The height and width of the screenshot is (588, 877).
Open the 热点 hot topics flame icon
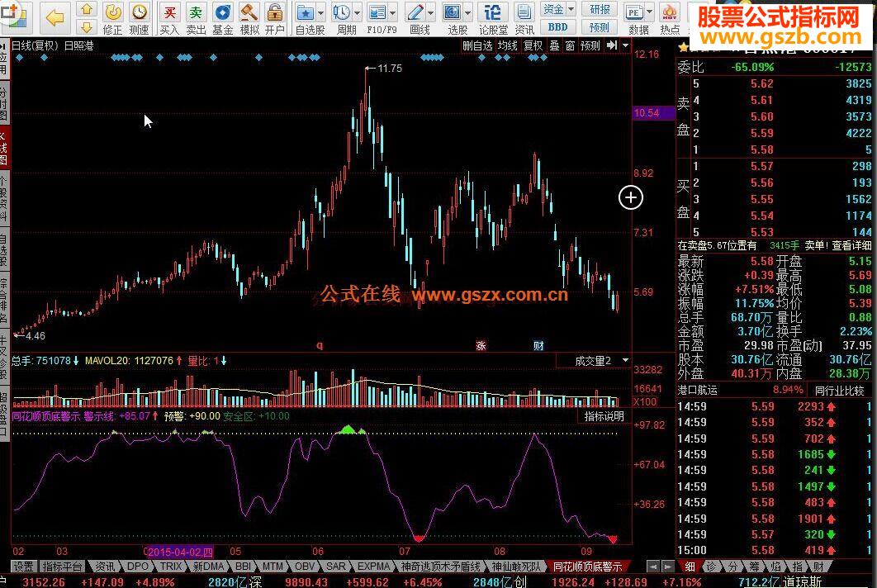670,18
